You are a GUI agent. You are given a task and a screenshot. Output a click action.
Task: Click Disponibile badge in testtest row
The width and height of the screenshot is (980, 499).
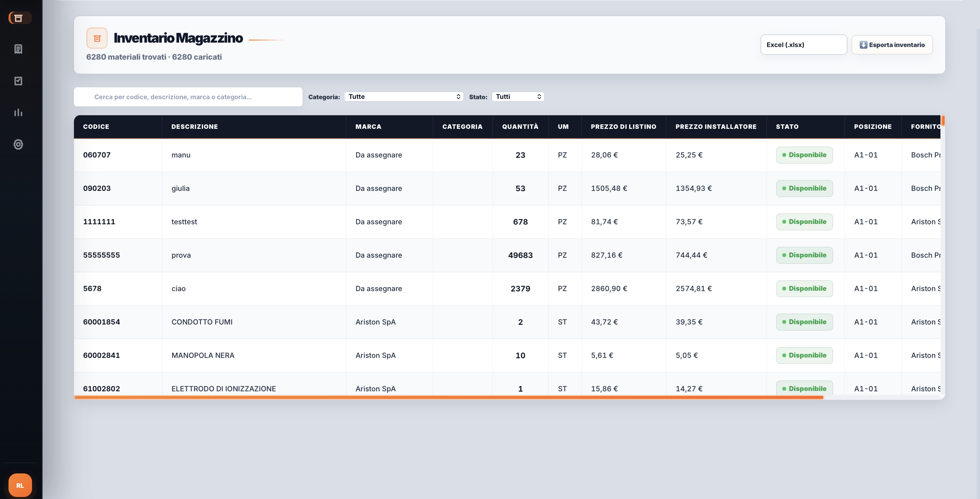(x=804, y=222)
